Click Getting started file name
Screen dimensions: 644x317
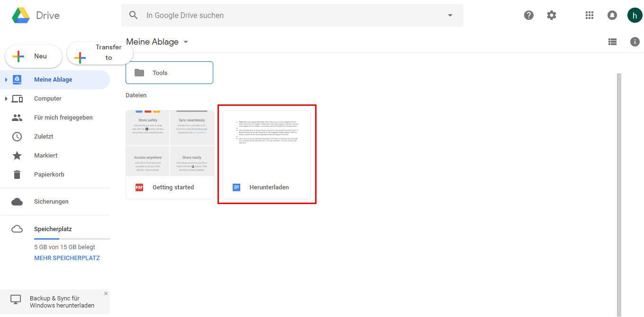[x=173, y=187]
